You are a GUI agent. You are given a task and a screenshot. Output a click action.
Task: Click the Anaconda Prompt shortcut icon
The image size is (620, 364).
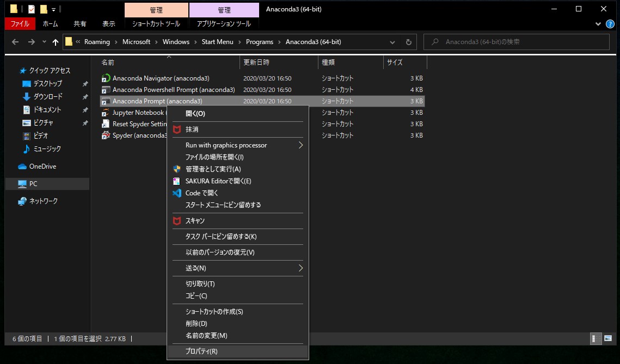106,101
